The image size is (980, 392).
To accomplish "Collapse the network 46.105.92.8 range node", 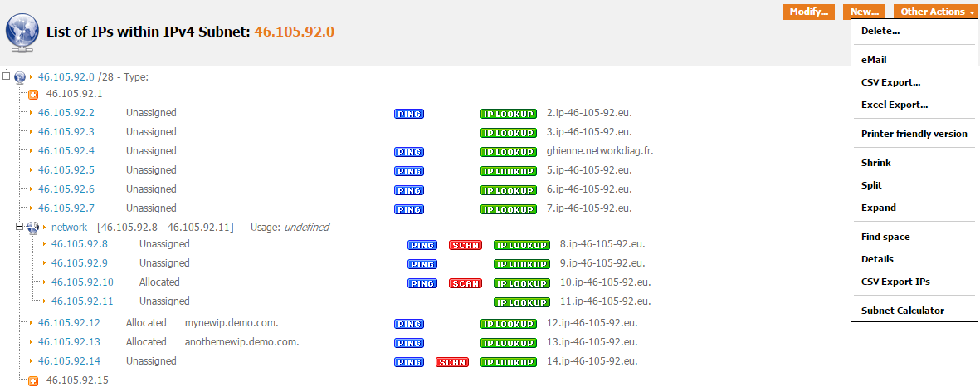I will click(x=20, y=227).
